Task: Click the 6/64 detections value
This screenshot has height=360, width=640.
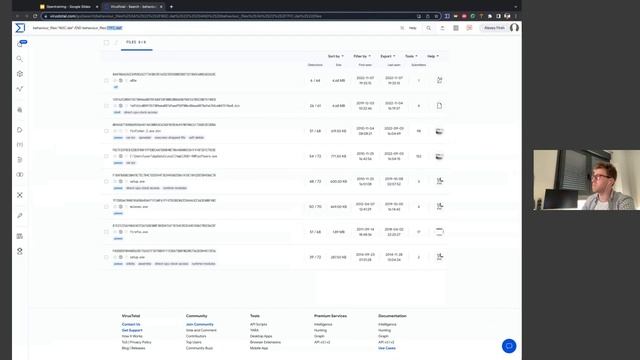Action: [x=315, y=81]
